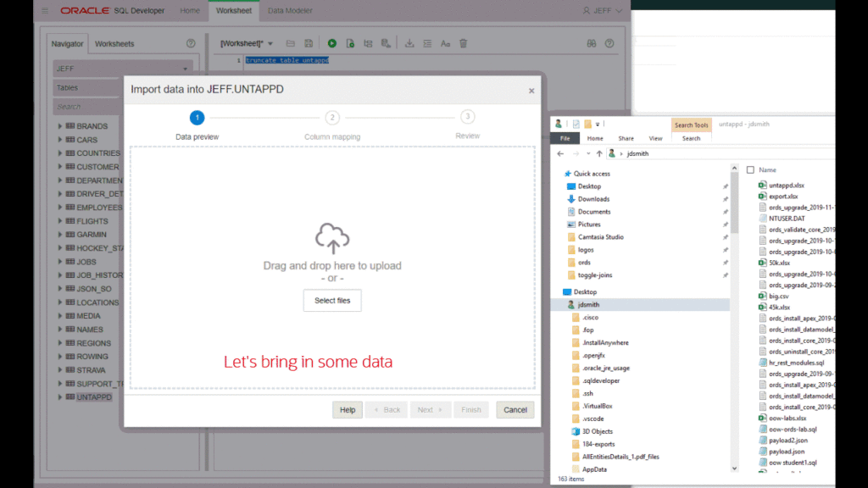Viewport: 868px width, 488px height.
Task: Expand the UNTAPPD table node
Action: tap(58, 396)
